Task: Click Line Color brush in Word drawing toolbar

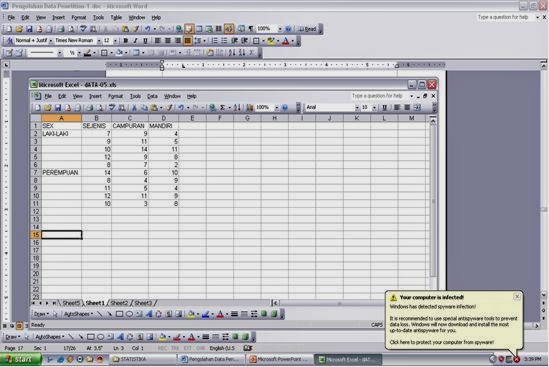Action: tap(177, 337)
